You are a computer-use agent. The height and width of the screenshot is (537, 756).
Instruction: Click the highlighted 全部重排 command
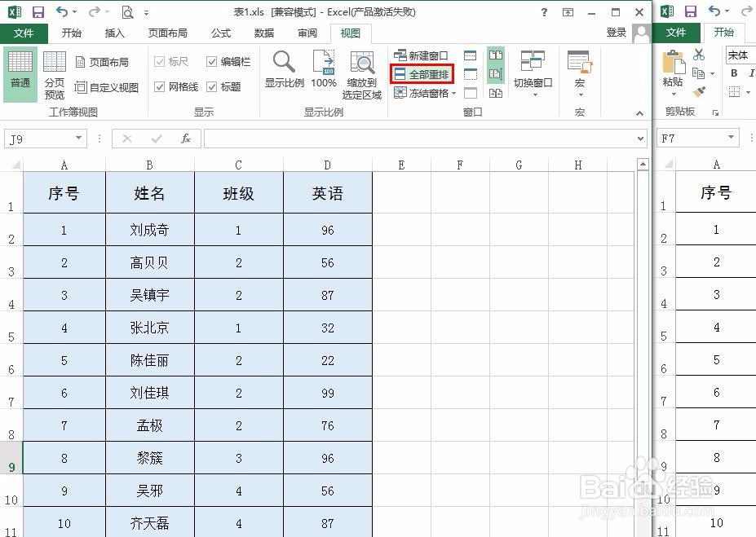coord(421,73)
